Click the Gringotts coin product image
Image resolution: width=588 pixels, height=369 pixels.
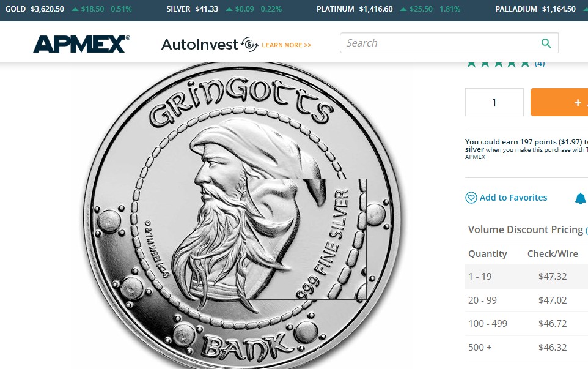pyautogui.click(x=242, y=215)
